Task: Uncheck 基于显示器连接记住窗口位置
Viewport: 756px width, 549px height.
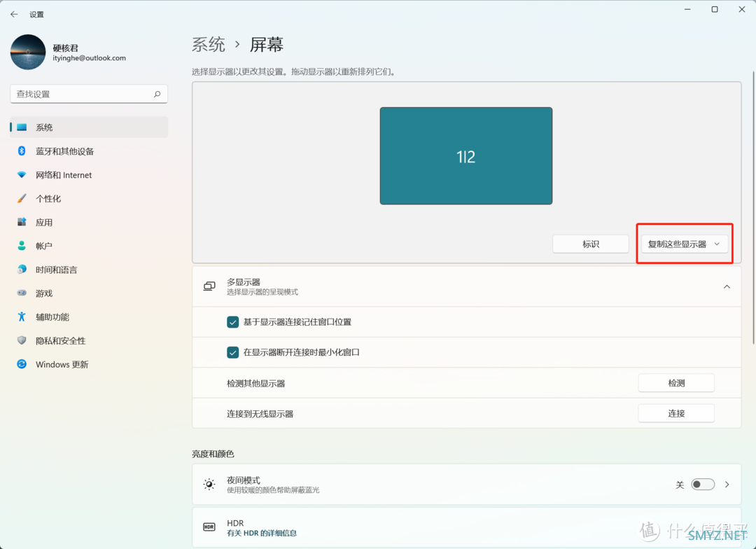Action: pyautogui.click(x=232, y=322)
